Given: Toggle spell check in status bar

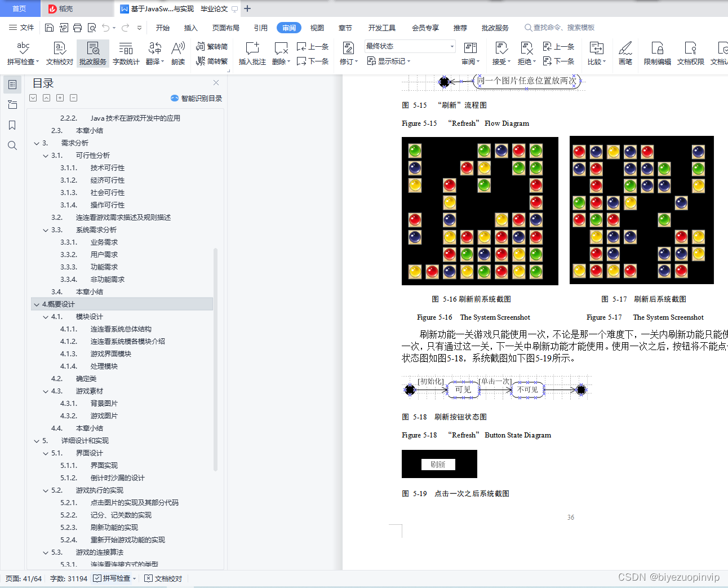Looking at the screenshot, I should [x=115, y=578].
